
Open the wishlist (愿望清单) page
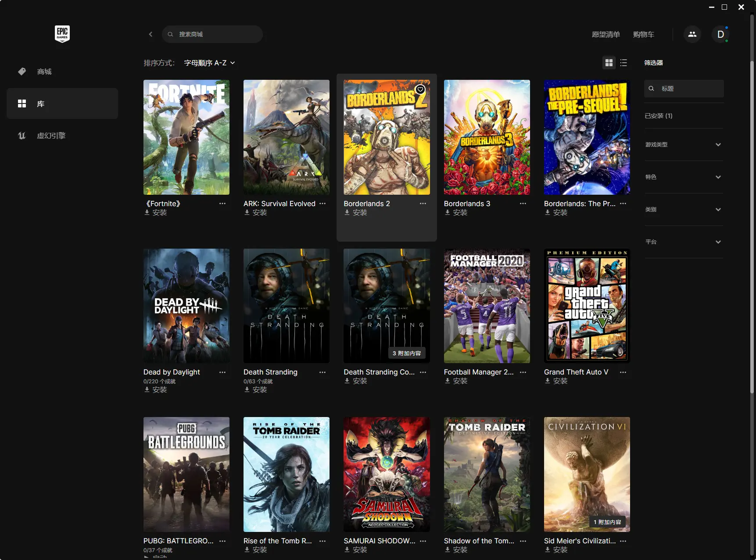pos(606,34)
